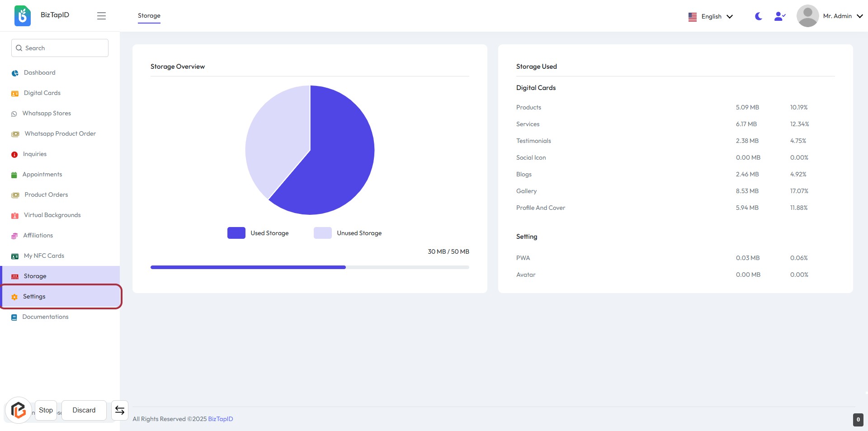This screenshot has width=868, height=431.
Task: Go to Digital Cards in sidebar
Action: tap(42, 93)
